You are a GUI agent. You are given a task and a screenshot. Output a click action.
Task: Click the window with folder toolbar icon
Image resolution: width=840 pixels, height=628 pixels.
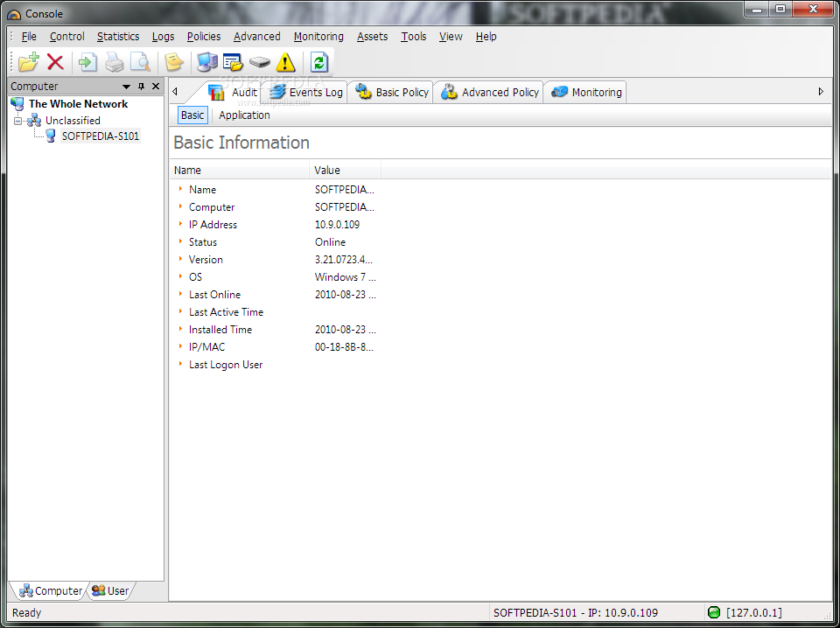[233, 62]
